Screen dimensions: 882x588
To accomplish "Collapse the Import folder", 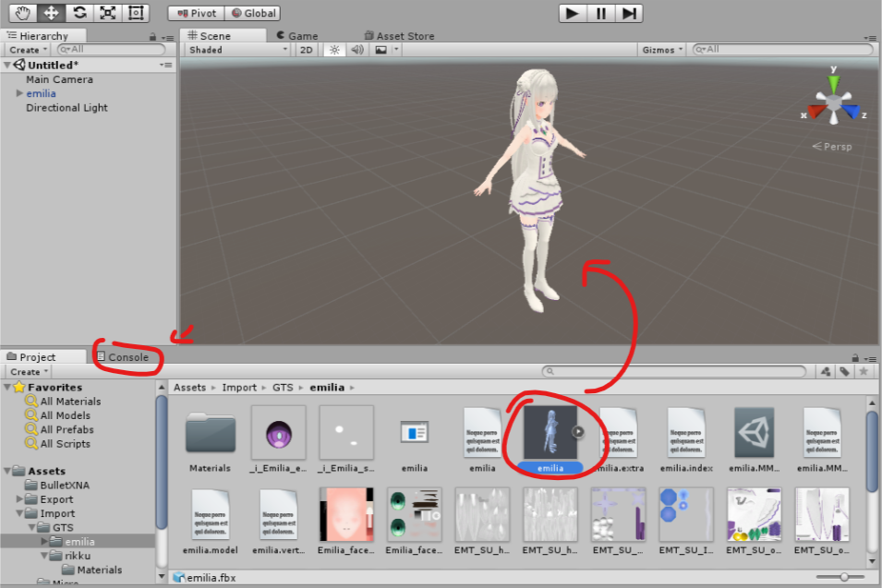I will (x=19, y=513).
